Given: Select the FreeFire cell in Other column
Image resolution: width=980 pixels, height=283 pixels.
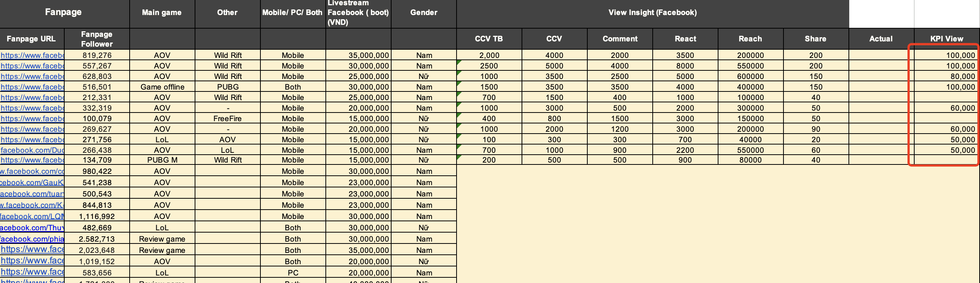Looking at the screenshot, I should pyautogui.click(x=227, y=119).
